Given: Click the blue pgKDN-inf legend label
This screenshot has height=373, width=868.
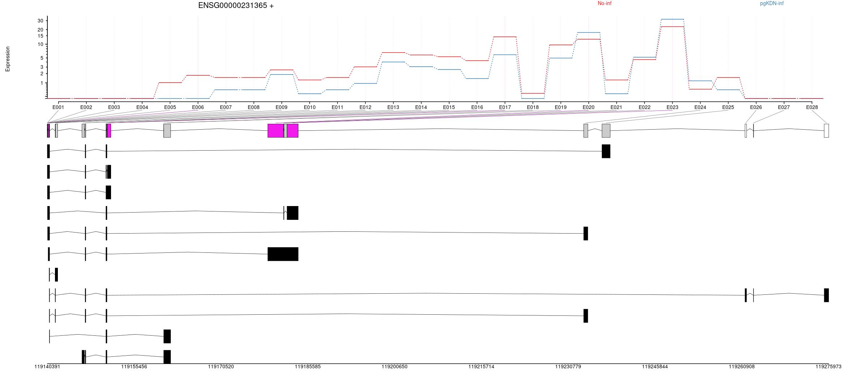Looking at the screenshot, I should (771, 4).
